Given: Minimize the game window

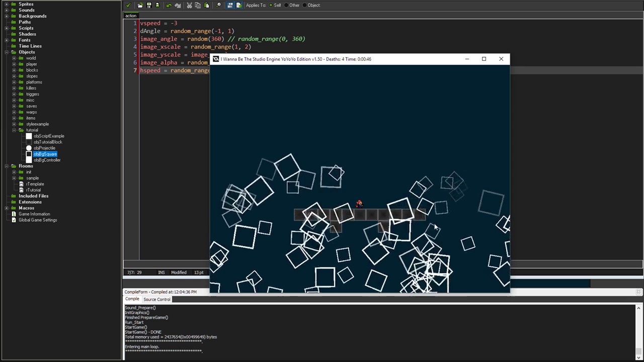Looking at the screenshot, I should point(467,59).
